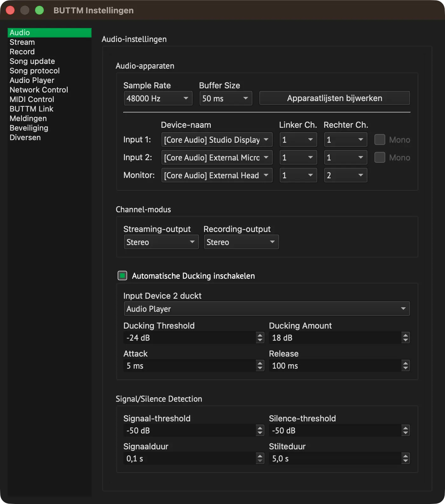The width and height of the screenshot is (445, 504).
Task: Open the Sample Rate dropdown
Action: point(158,98)
